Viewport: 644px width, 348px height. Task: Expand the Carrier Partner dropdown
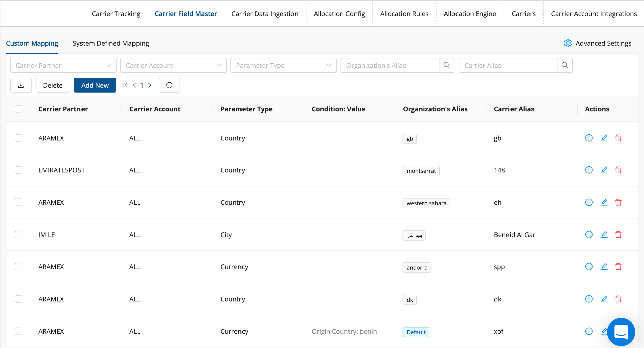[x=63, y=65]
